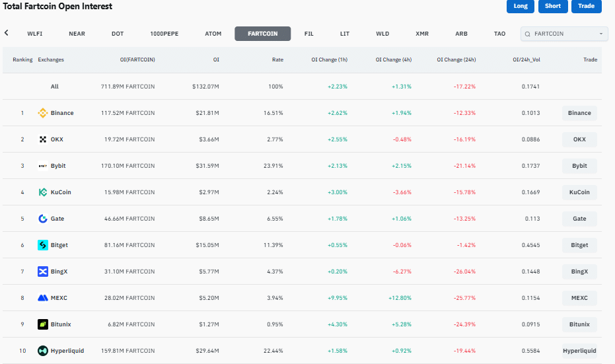
Task: Switch to the XMR coin tab
Action: [x=422, y=34]
